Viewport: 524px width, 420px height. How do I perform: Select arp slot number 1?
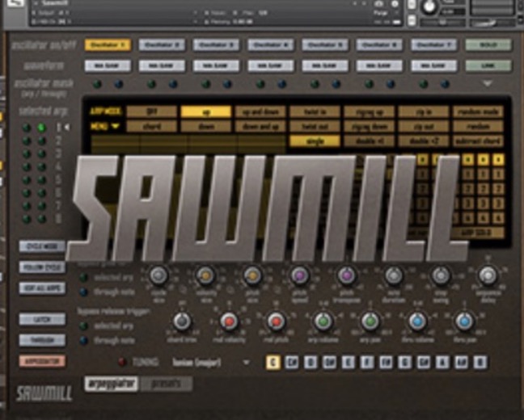pyautogui.click(x=59, y=127)
